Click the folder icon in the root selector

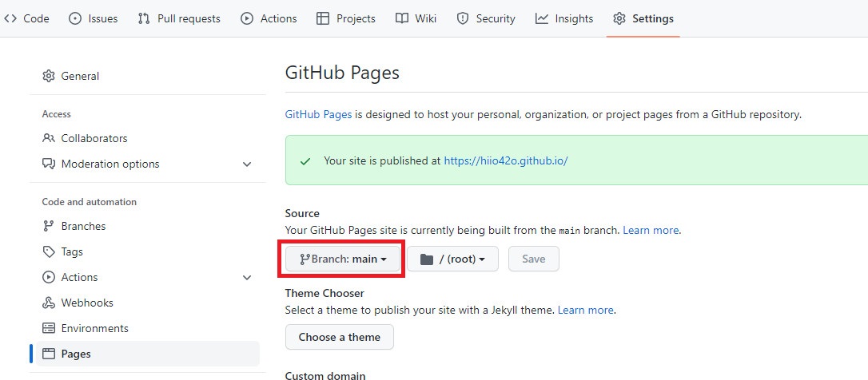(x=426, y=259)
